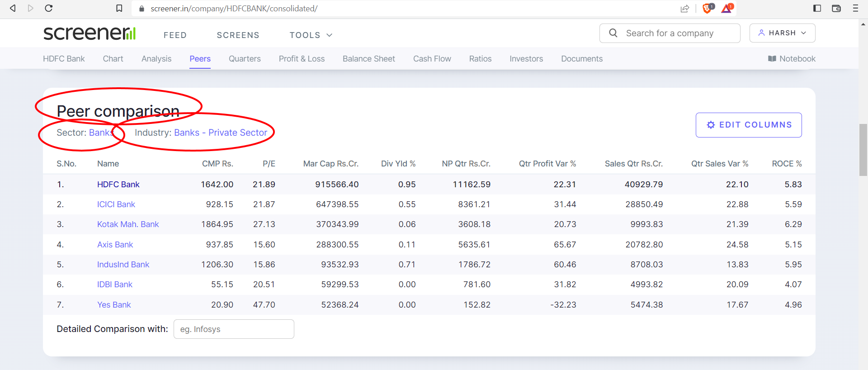Click the magnifier search icon
Image resolution: width=868 pixels, height=370 pixels.
click(613, 33)
